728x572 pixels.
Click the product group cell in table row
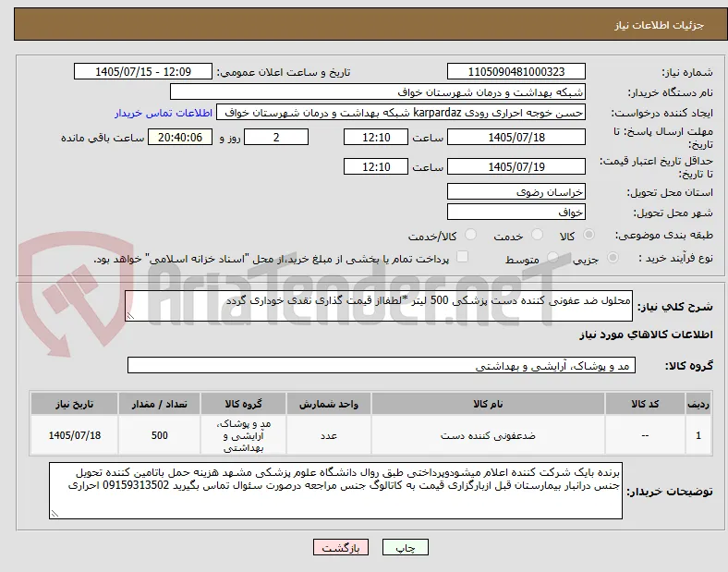(x=243, y=435)
